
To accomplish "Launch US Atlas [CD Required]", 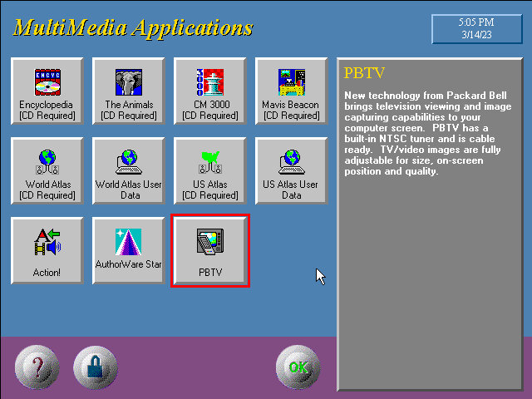I will 210,171.
